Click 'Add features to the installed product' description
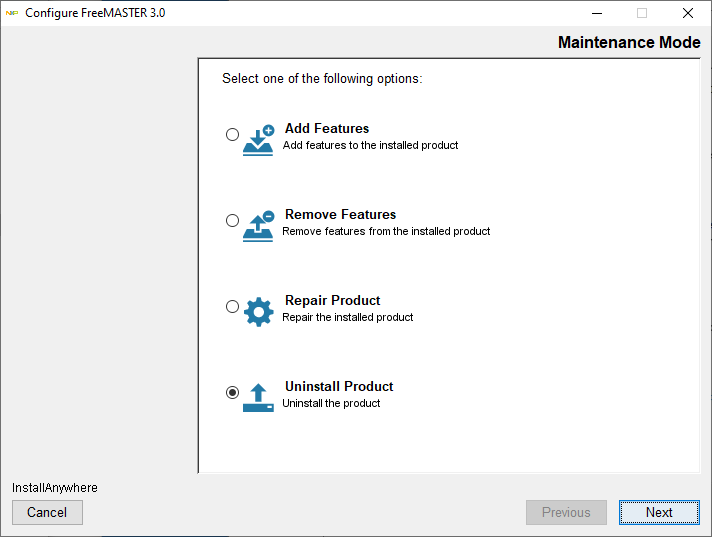Image resolution: width=712 pixels, height=537 pixels. coord(370,146)
